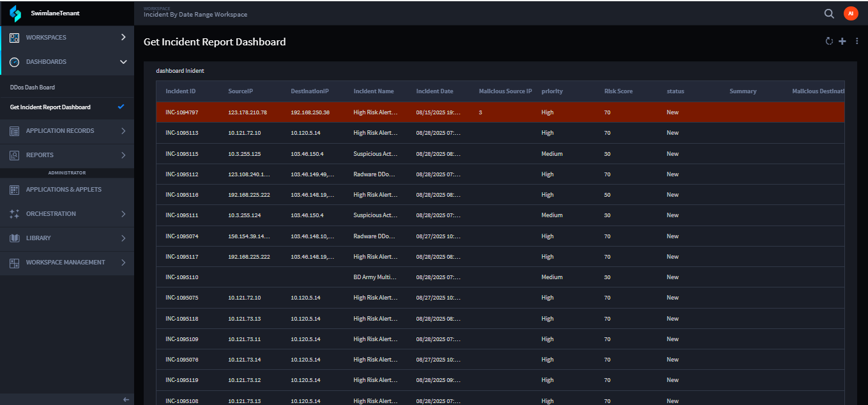The height and width of the screenshot is (405, 868).
Task: Click the Swimlane logo icon
Action: tap(15, 13)
